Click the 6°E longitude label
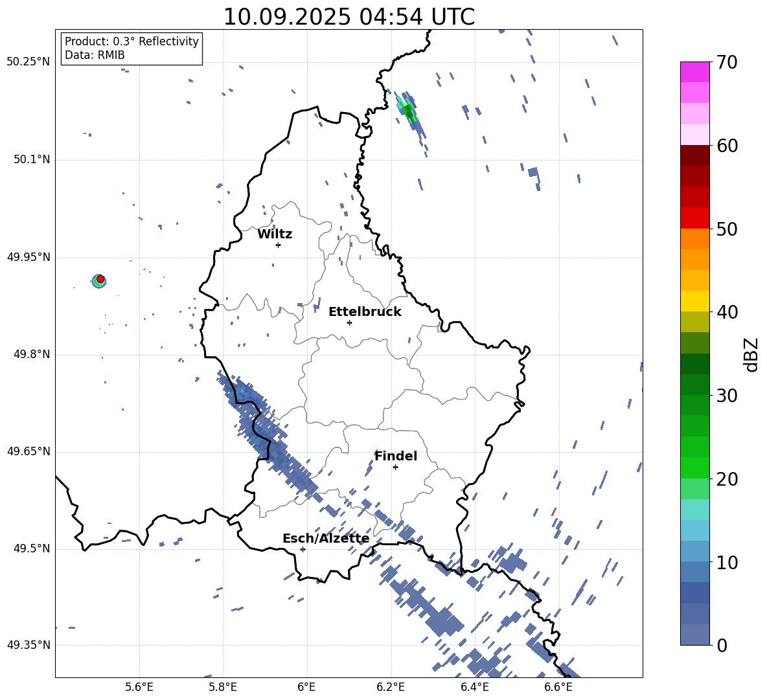This screenshot has height=700, width=767. click(x=306, y=687)
